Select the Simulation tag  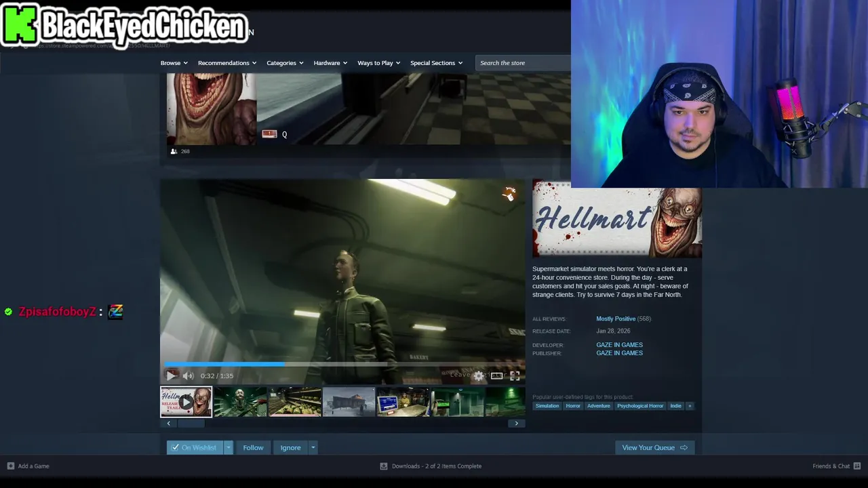(x=547, y=406)
